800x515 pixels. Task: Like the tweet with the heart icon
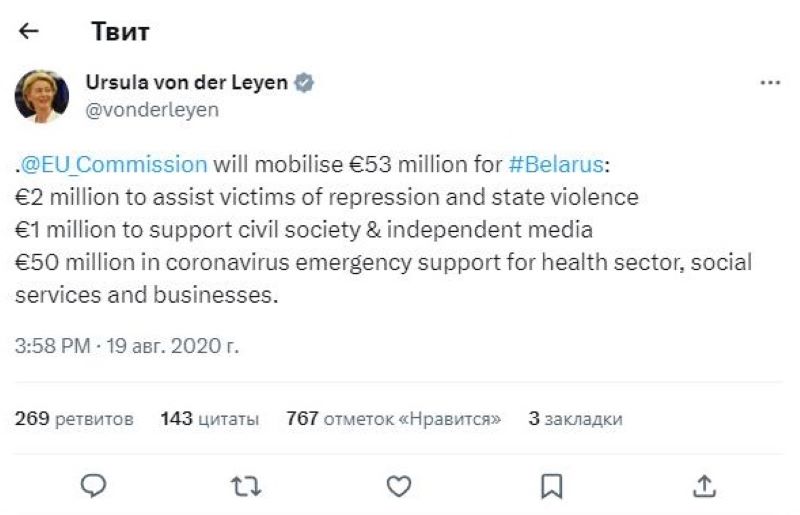pos(399,486)
